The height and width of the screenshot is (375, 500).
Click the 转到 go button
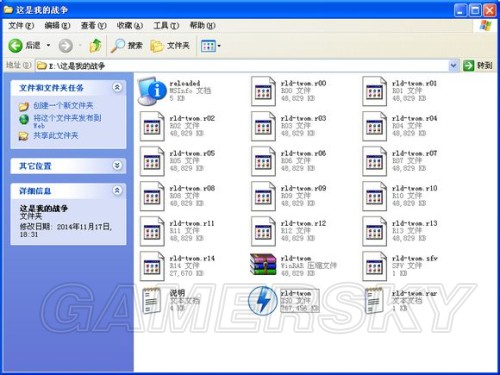coord(478,65)
